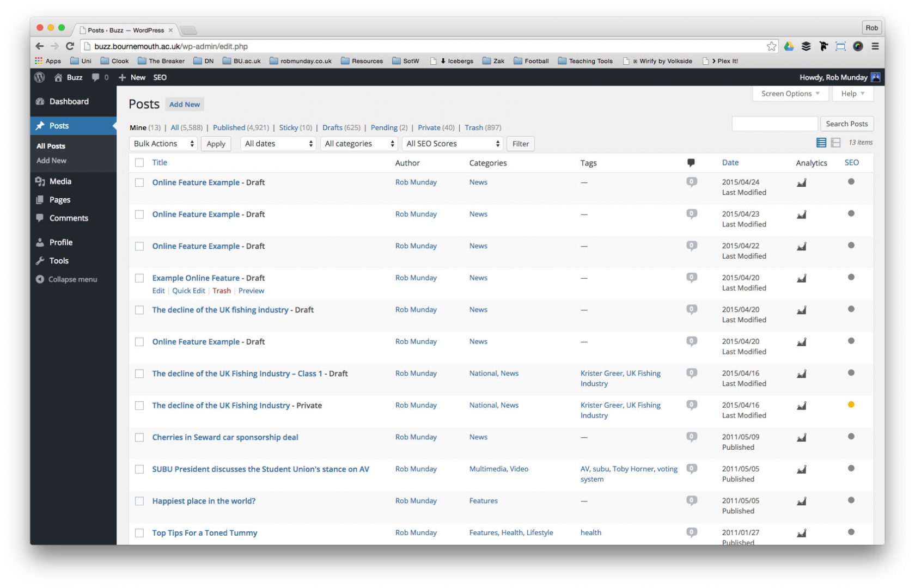Click the plus New icon in admin bar
The width and height of the screenshot is (915, 588).
[123, 77]
